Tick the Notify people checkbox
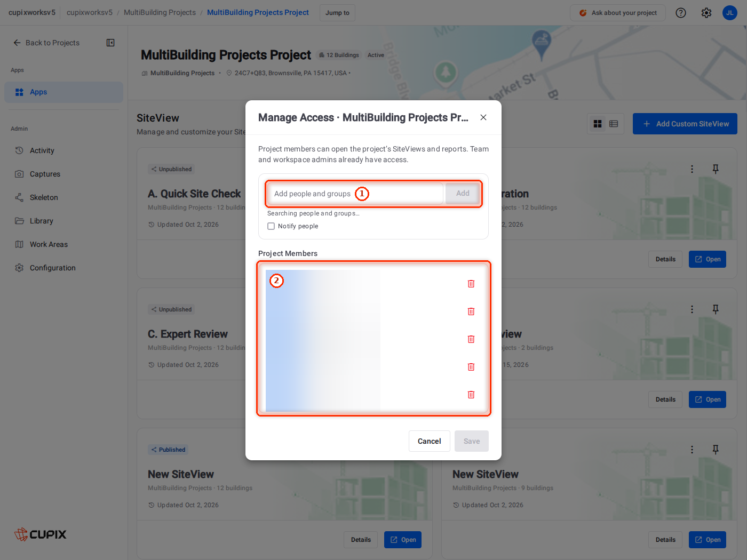 pos(271,226)
